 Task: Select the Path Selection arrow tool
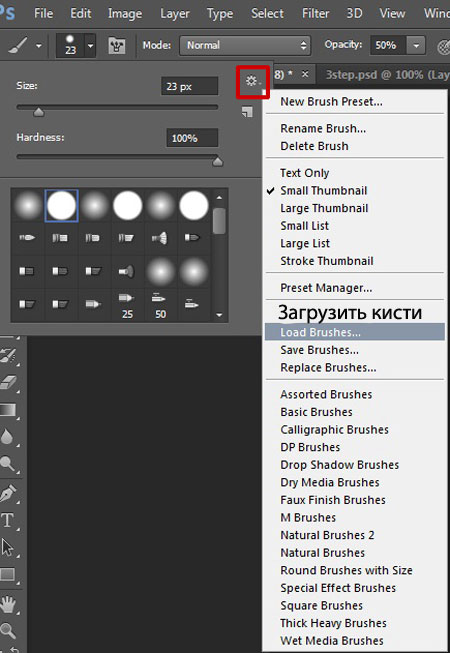point(7,547)
